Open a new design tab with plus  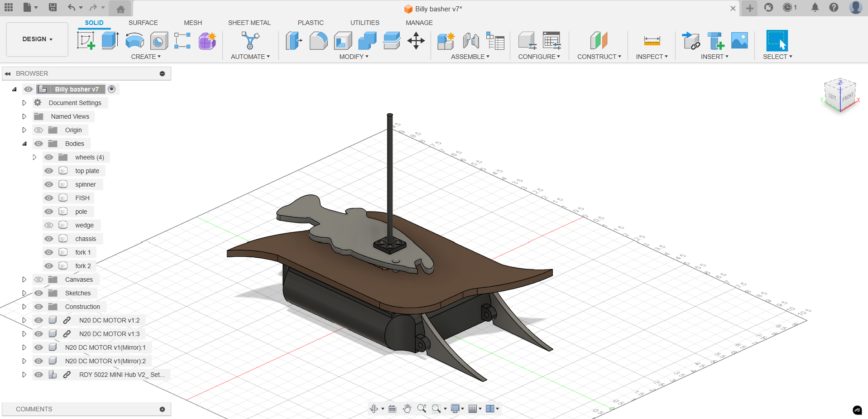[x=750, y=8]
